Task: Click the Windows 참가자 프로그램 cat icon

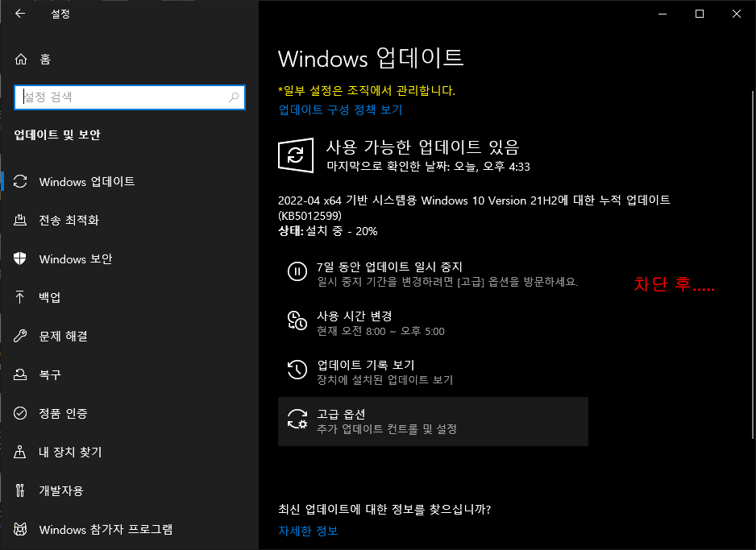Action: click(20, 529)
